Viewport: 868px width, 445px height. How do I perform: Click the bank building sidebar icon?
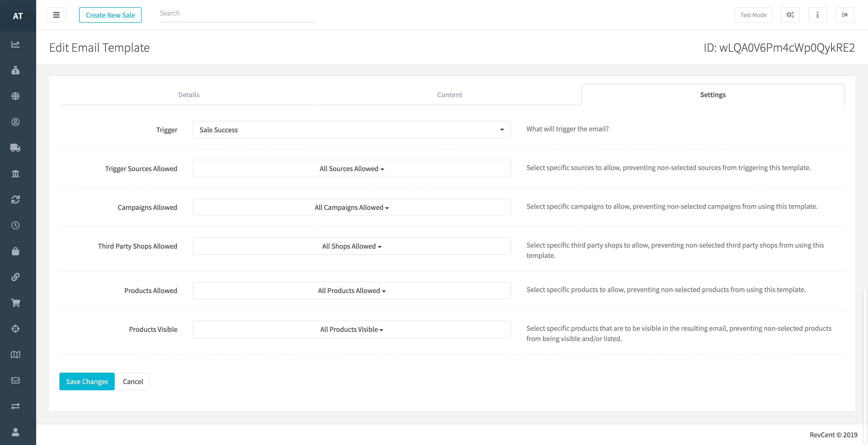point(16,174)
